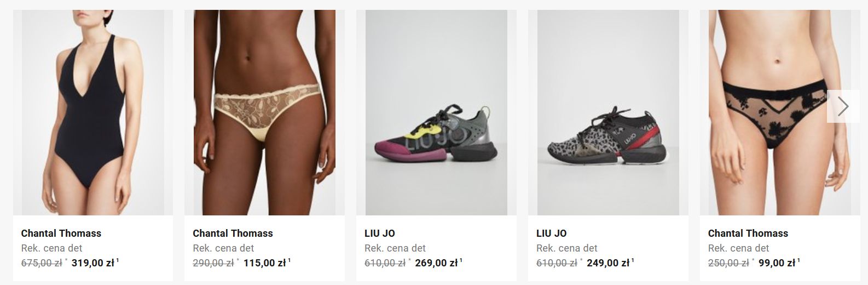Viewport: 868px width, 285px height.
Task: Click Chantal Thomass brand priced 99,00 zł
Action: (x=748, y=233)
